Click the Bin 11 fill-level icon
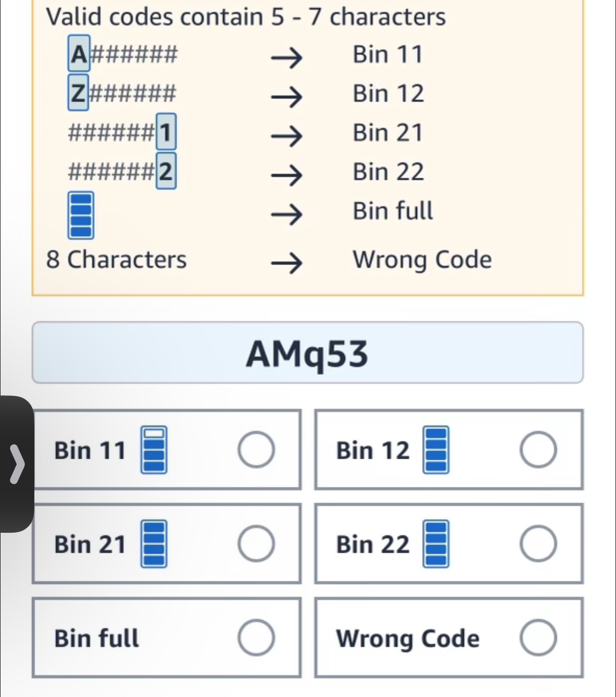The width and height of the screenshot is (616, 697). pos(154,449)
